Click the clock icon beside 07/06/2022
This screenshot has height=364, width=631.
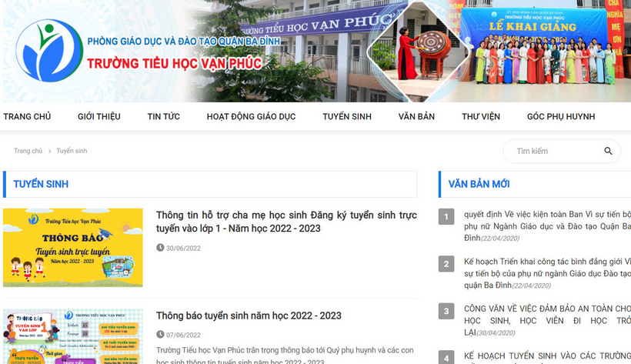[160, 335]
